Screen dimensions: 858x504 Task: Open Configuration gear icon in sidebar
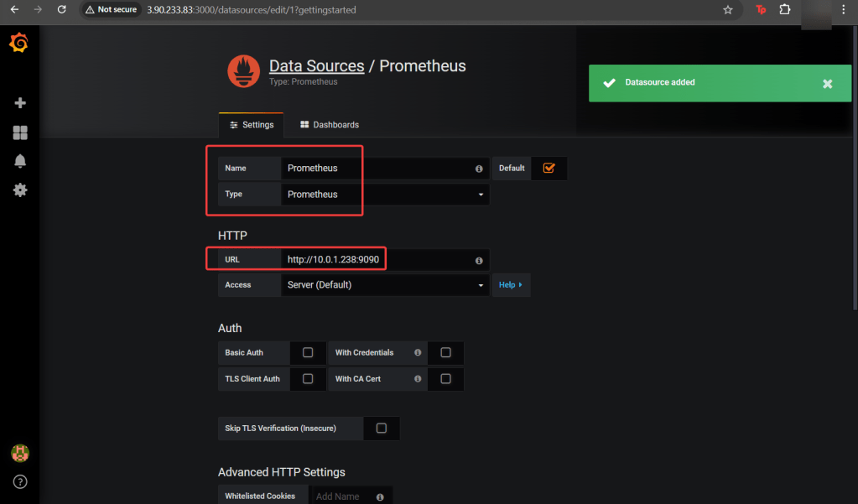[x=20, y=190]
